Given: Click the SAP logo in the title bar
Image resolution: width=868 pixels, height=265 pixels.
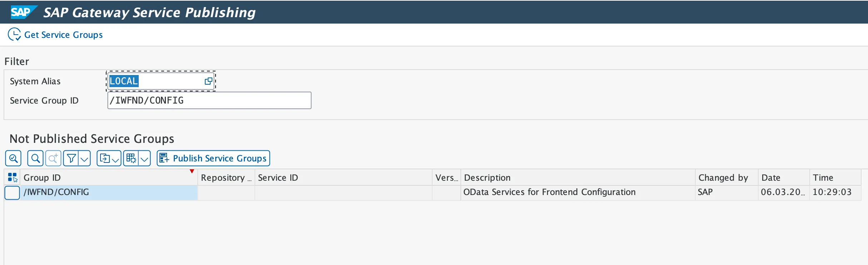Looking at the screenshot, I should [x=23, y=12].
